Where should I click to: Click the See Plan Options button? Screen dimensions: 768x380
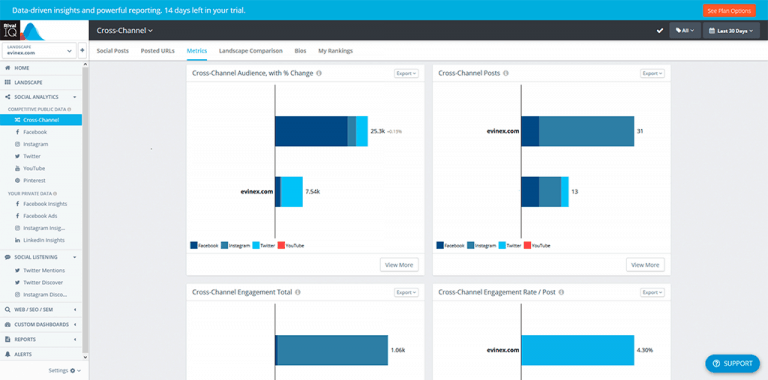tap(729, 10)
